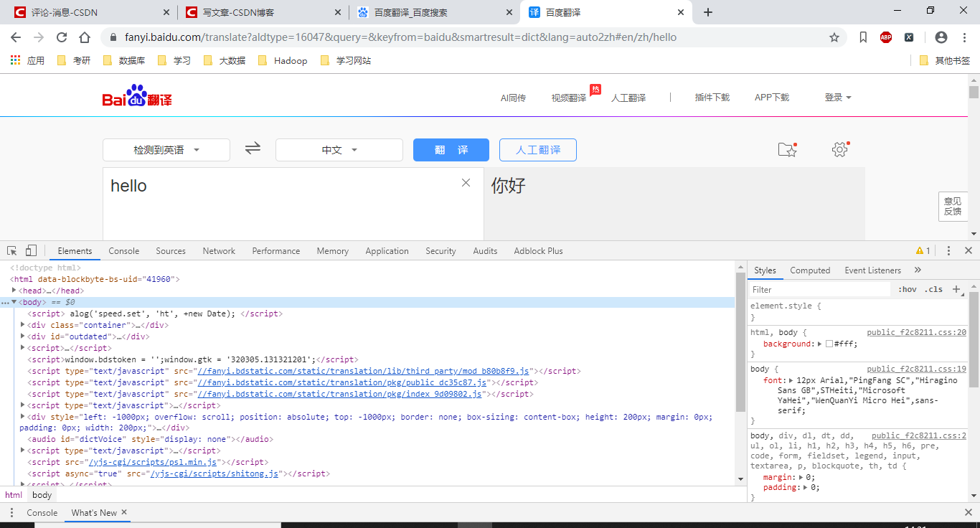Close the bottom drawer panel
980x528 pixels.
(968, 512)
